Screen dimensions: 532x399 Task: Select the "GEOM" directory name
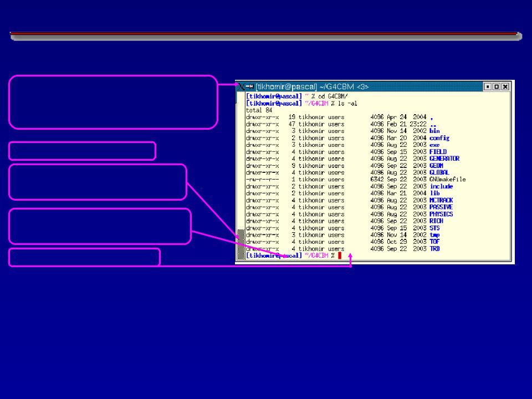click(436, 166)
